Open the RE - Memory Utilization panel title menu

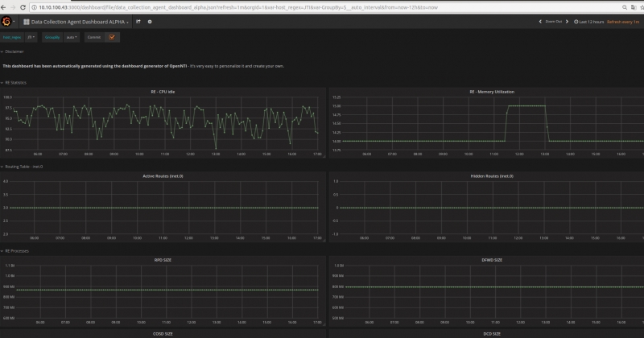pos(492,92)
